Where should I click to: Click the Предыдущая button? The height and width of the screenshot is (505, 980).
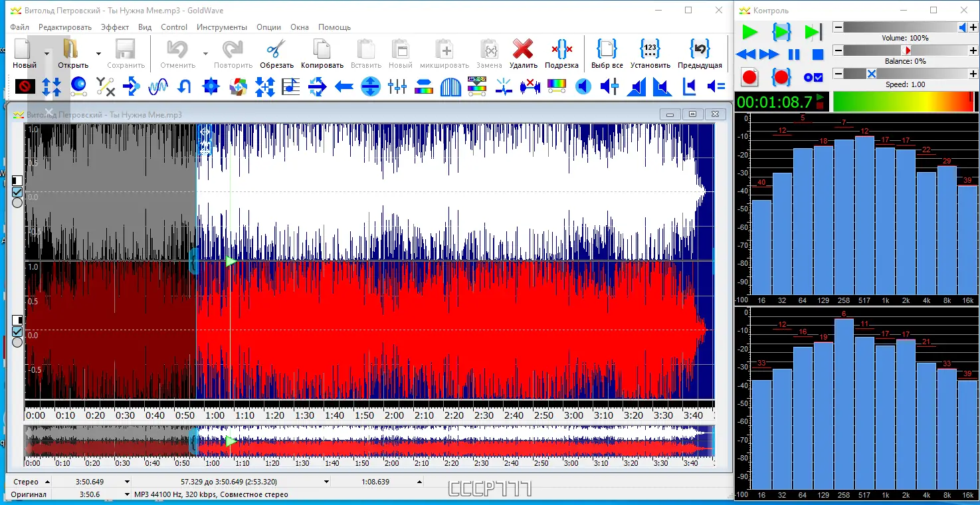(700, 54)
